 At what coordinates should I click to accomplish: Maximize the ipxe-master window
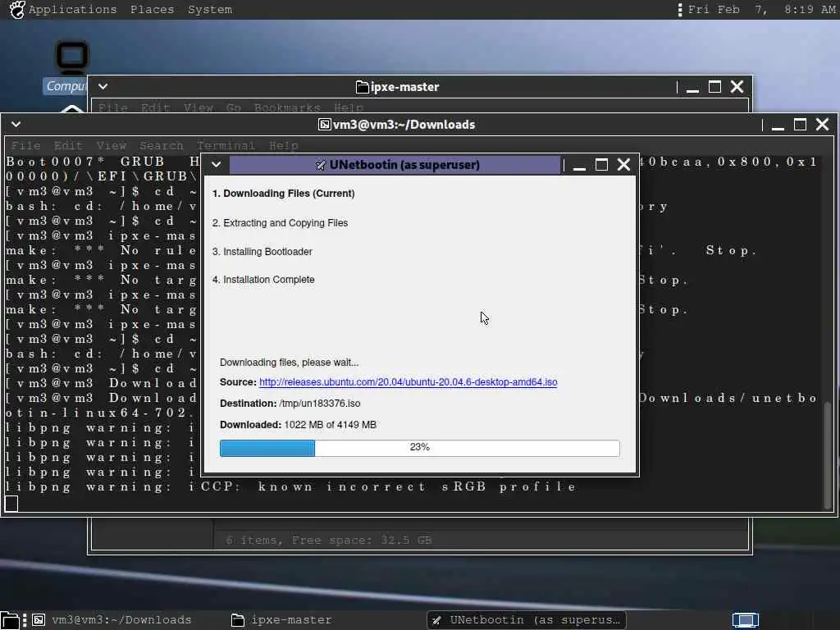(x=714, y=87)
